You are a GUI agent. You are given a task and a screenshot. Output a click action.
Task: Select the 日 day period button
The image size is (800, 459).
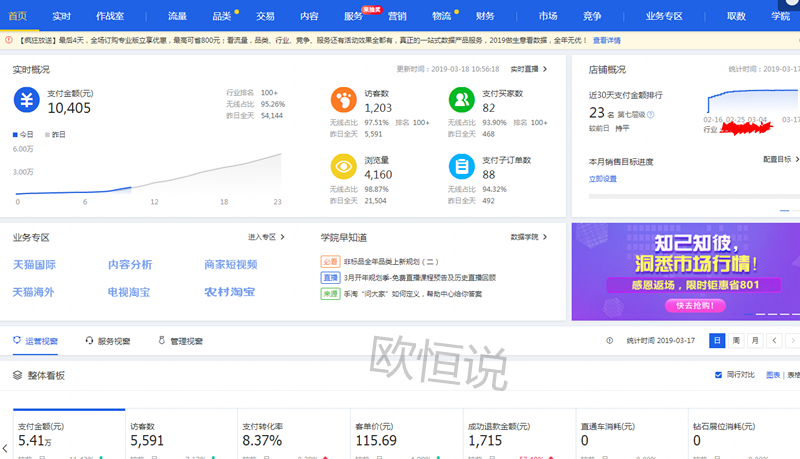[717, 341]
